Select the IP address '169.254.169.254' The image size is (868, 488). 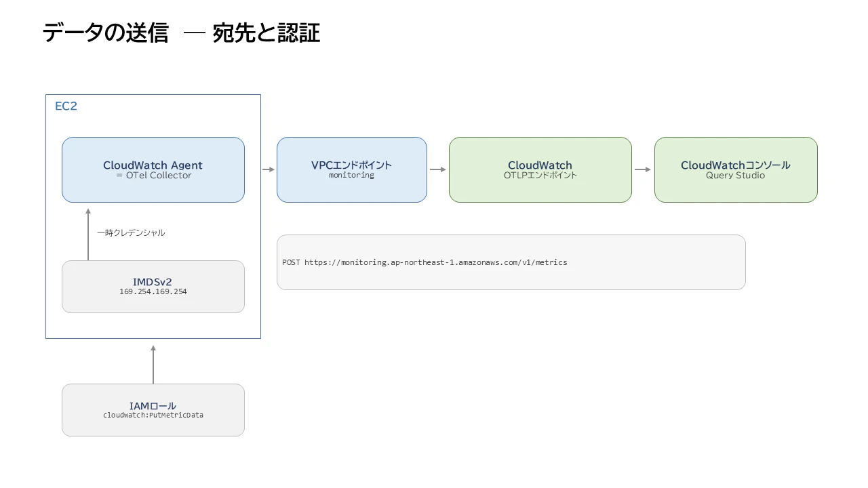[153, 292]
